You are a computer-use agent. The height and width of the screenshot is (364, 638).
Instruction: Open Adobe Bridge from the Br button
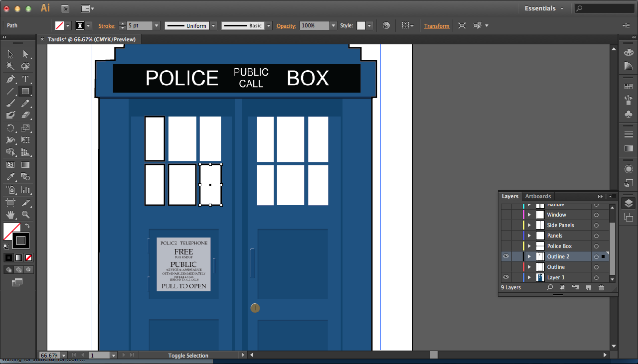pos(65,8)
